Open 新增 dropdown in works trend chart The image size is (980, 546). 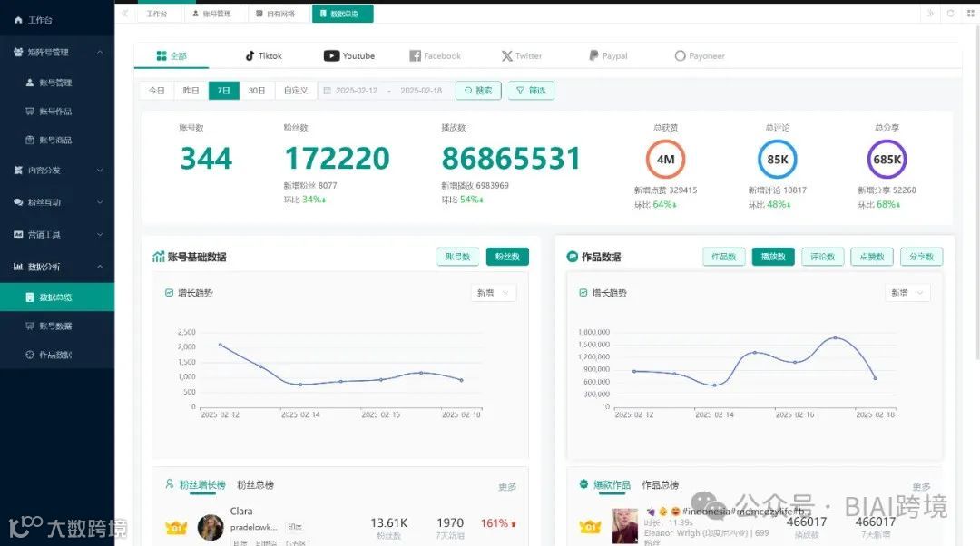906,292
